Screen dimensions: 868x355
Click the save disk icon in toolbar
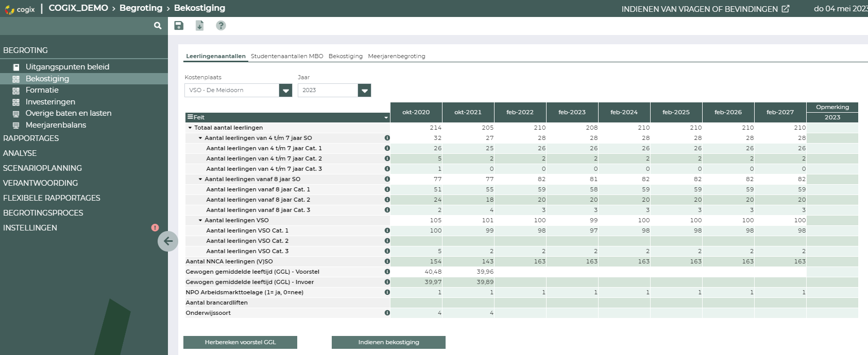point(179,26)
